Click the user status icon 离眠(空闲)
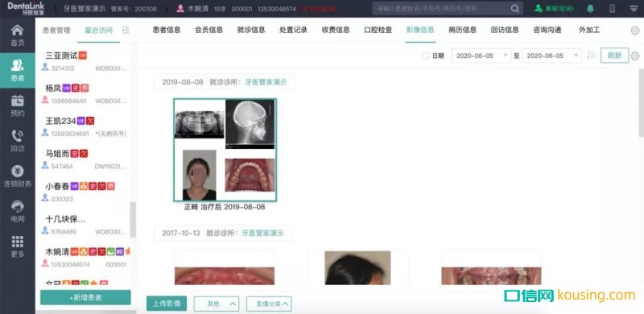The height and width of the screenshot is (314, 644). tap(538, 9)
